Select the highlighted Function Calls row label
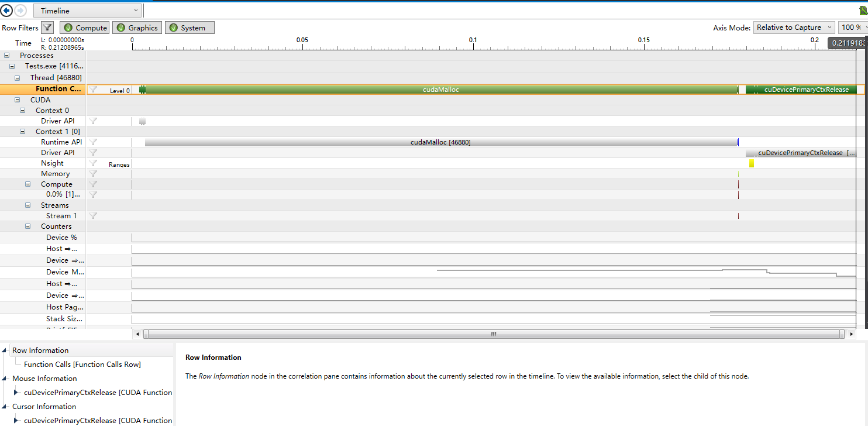The height and width of the screenshot is (426, 868). pyautogui.click(x=59, y=89)
